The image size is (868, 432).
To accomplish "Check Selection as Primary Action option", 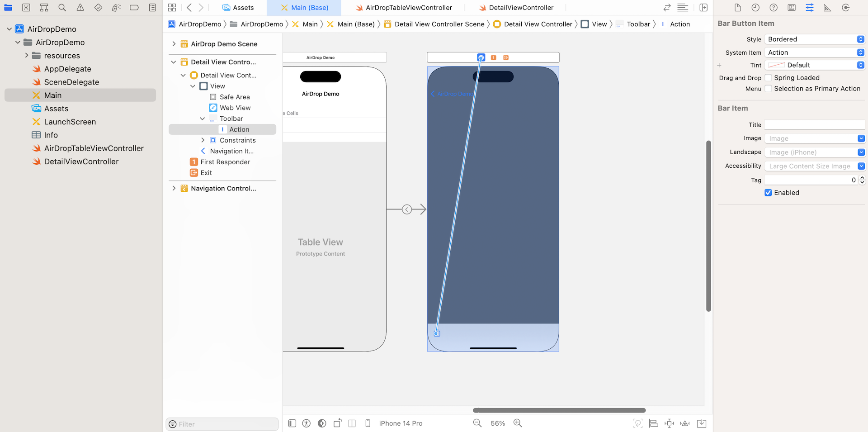I will pyautogui.click(x=768, y=89).
